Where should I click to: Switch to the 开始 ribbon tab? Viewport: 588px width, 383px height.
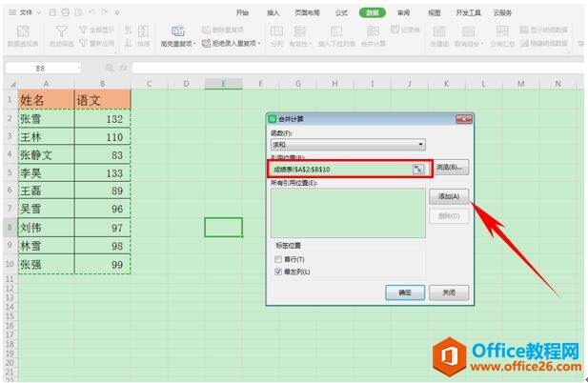click(x=242, y=12)
